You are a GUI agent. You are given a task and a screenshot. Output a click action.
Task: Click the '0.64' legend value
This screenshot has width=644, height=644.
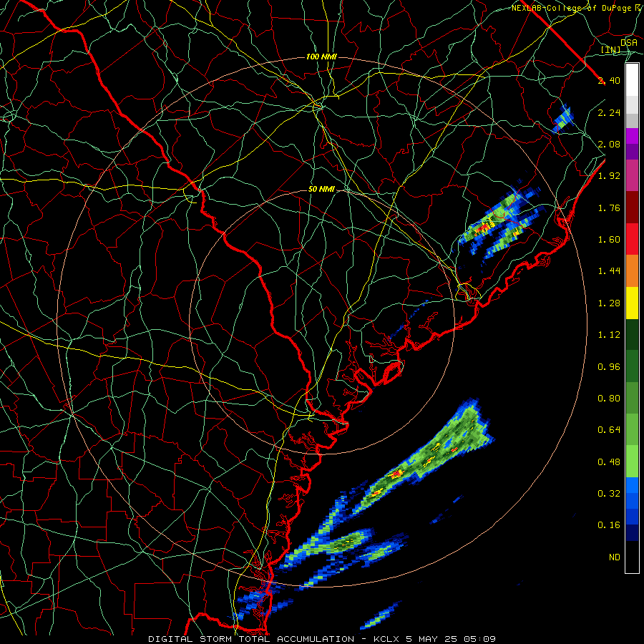coord(609,430)
